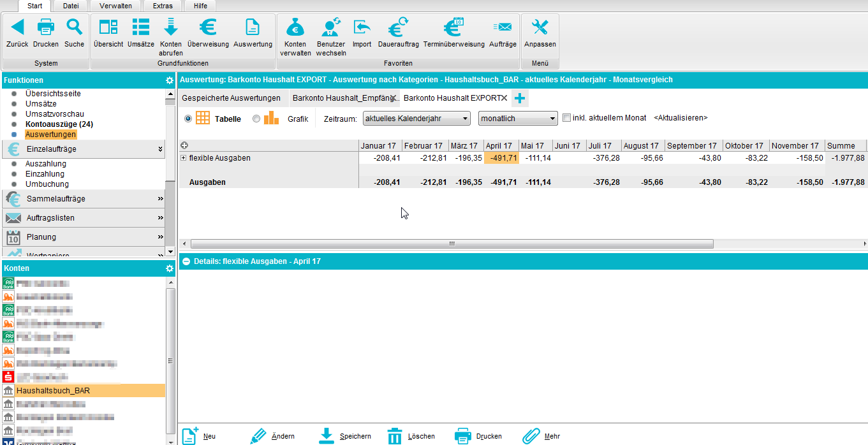Close the Barkonto Haushalt EXPORT tab

coord(504,98)
